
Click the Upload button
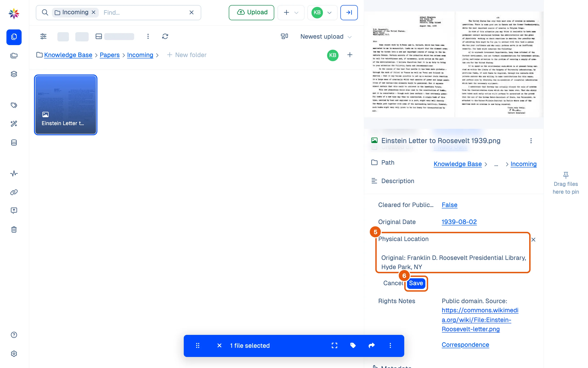coord(251,12)
